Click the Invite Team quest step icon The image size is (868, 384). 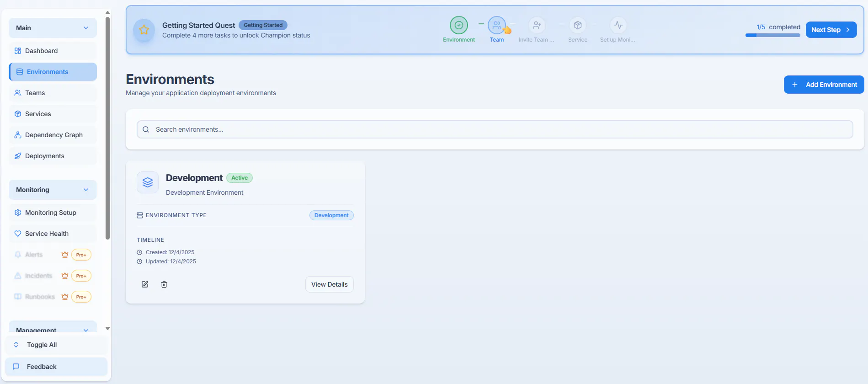point(537,25)
